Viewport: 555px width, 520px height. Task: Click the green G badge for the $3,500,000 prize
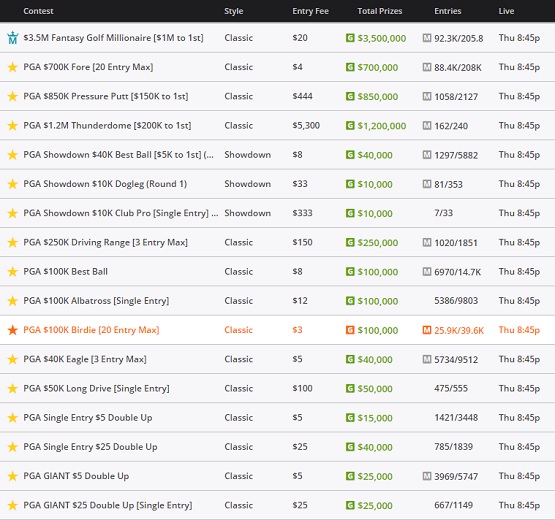[350, 38]
